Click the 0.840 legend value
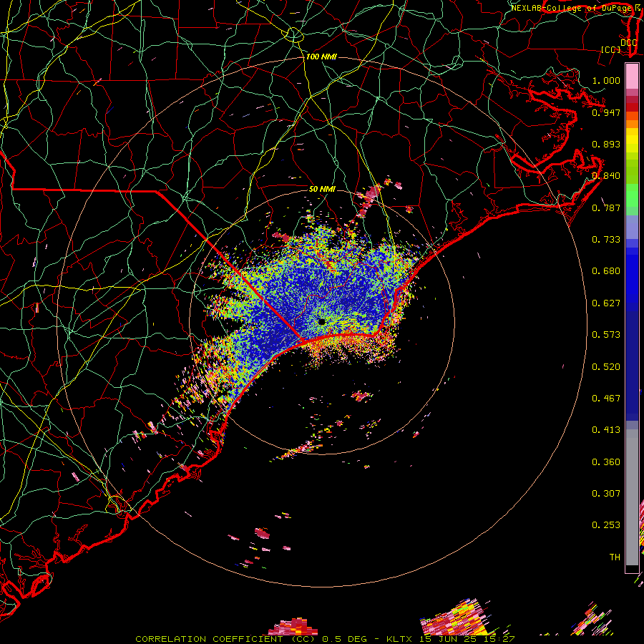 click(606, 176)
